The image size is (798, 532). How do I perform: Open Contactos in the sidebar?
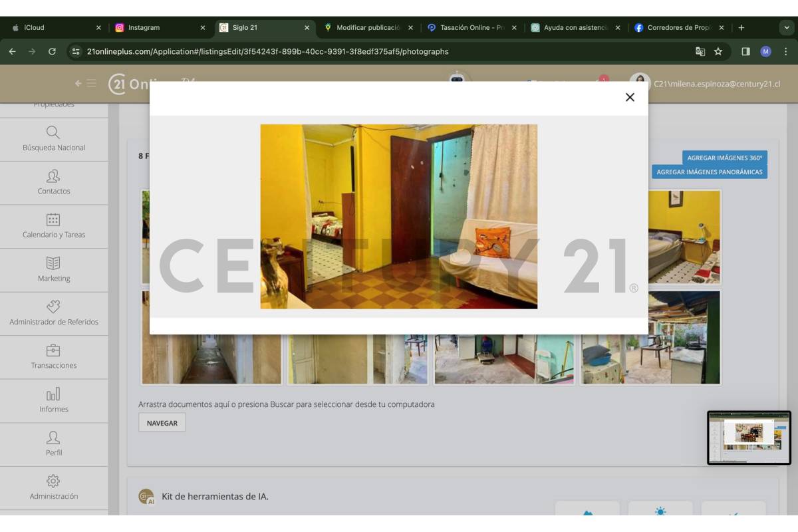click(54, 182)
